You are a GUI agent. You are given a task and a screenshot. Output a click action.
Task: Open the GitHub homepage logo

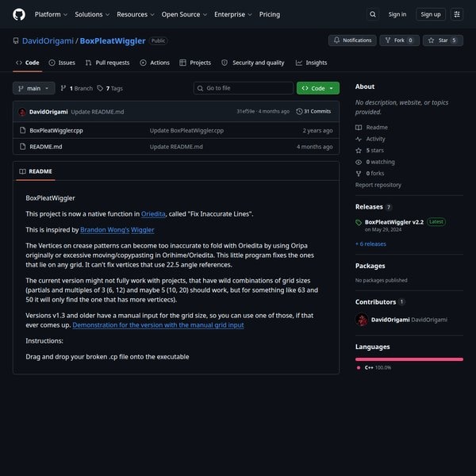pos(19,14)
